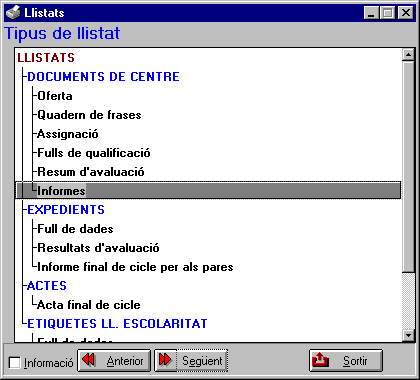Collapse the ACTES branch
The height and width of the screenshot is (380, 420).
pyautogui.click(x=47, y=286)
